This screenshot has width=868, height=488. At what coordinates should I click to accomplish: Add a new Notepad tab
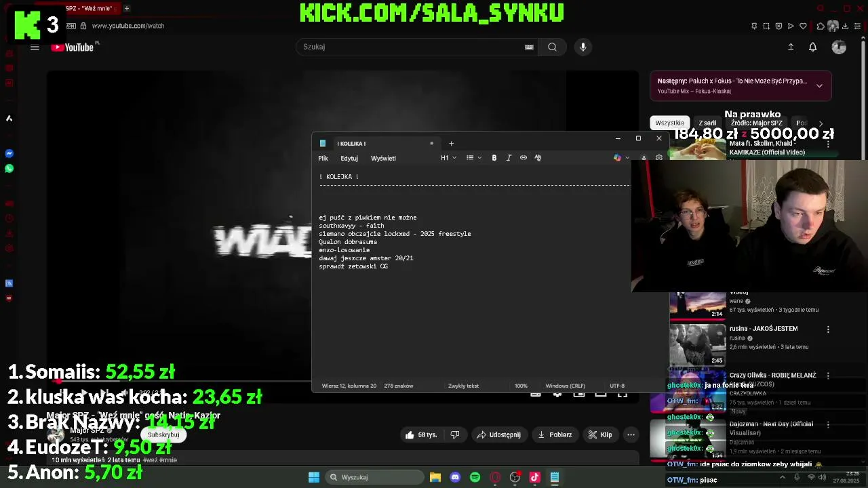click(x=451, y=143)
